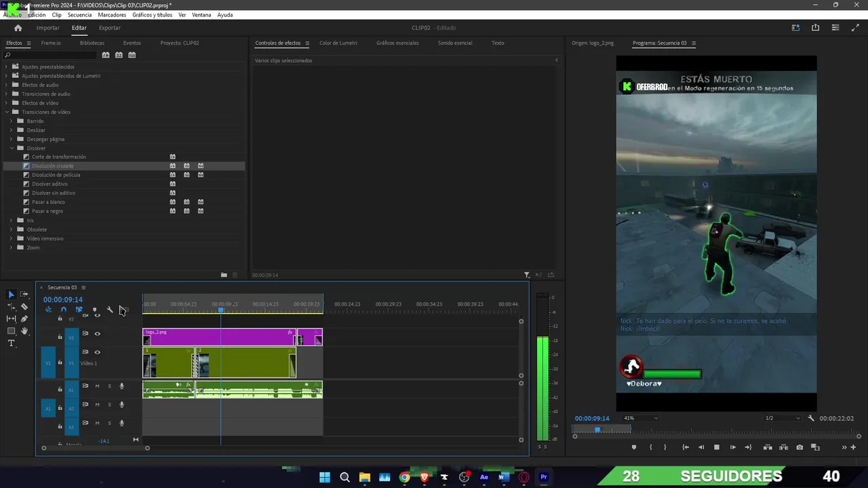Go to the Home screen icon

(18, 28)
